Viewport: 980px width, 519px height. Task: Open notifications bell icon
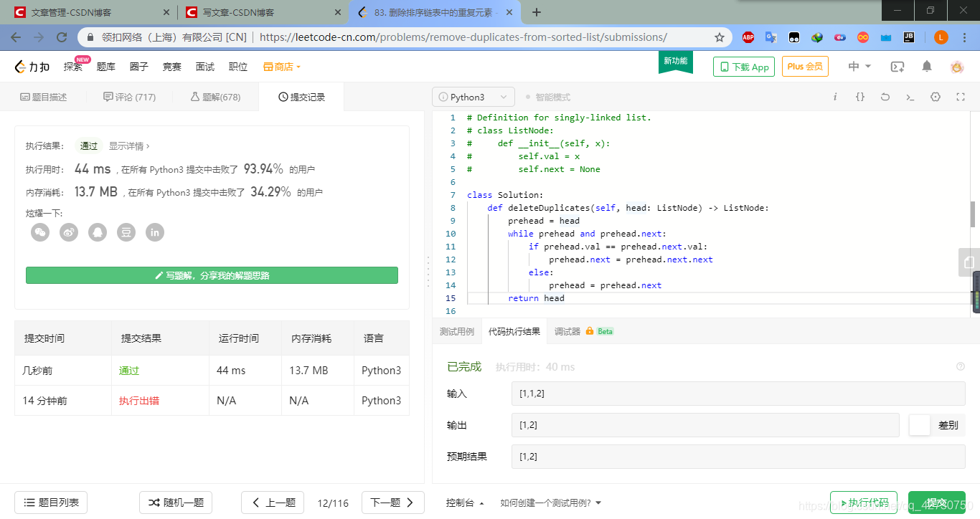(x=927, y=67)
